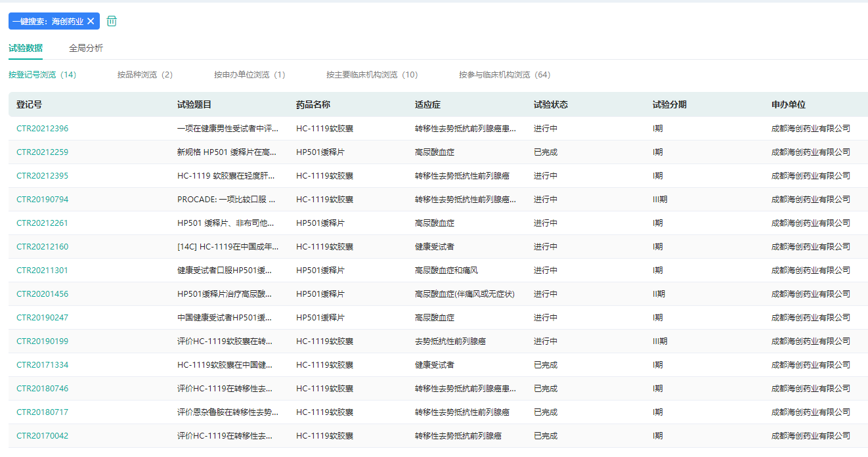
Task: Click the 适应症 column header
Action: 428,104
